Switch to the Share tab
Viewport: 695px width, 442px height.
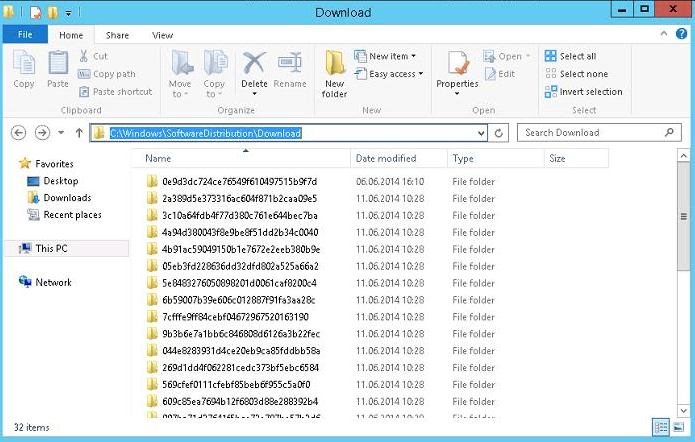[x=117, y=35]
